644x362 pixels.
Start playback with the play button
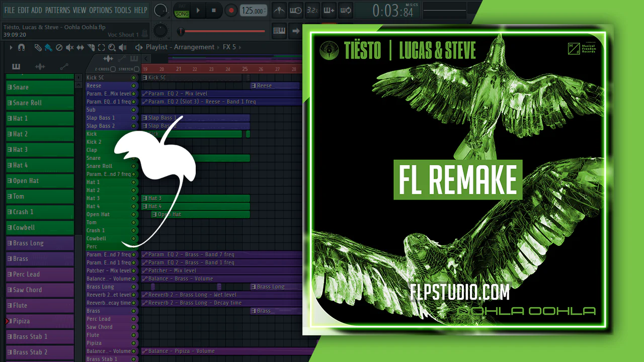pyautogui.click(x=198, y=10)
